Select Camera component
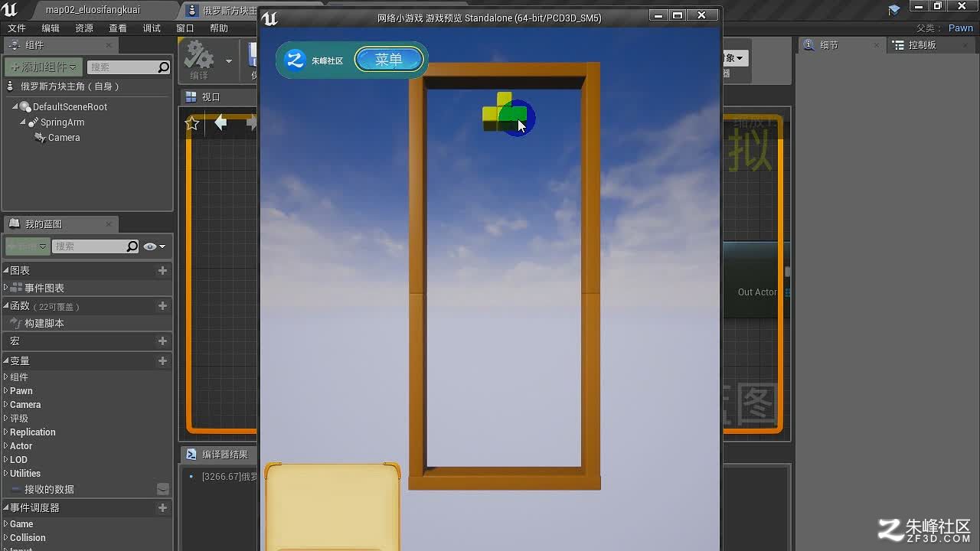The width and height of the screenshot is (980, 551). (x=64, y=138)
